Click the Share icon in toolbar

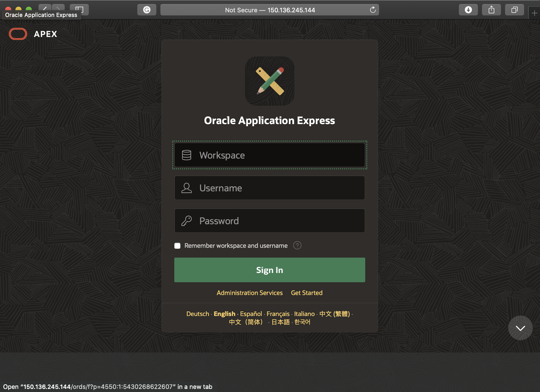pos(491,10)
